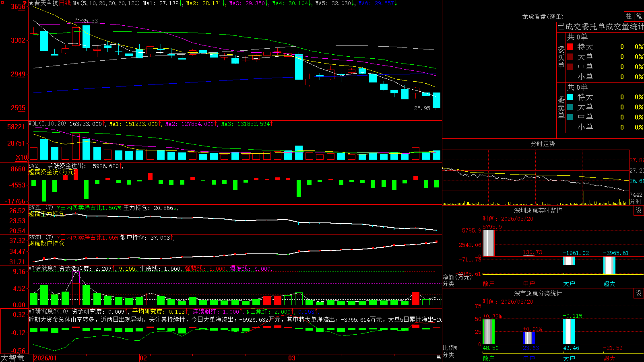
Task: Click the 散户持仓: 37.003 value
Action: point(147,238)
